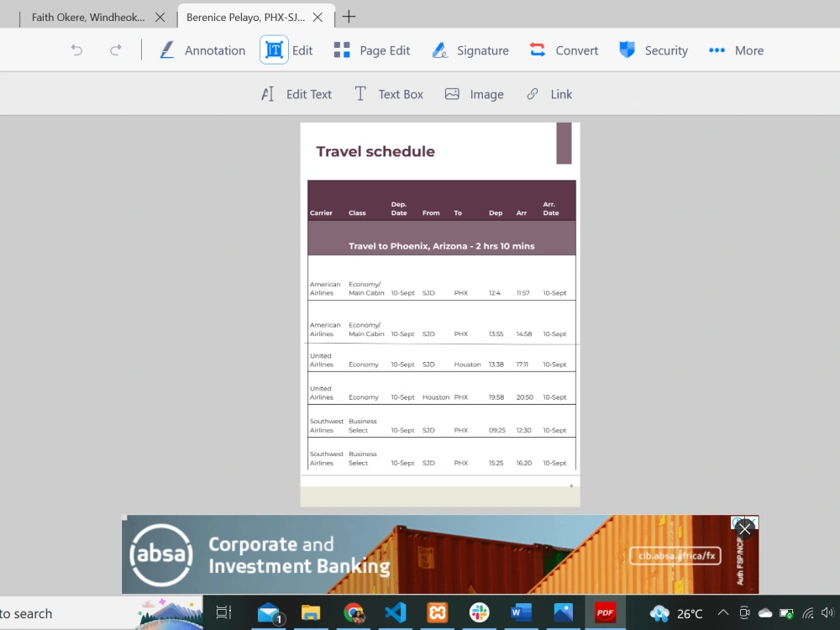Screen dimensions: 840x630
Task: Click the absa logo in banner
Action: pyautogui.click(x=161, y=554)
